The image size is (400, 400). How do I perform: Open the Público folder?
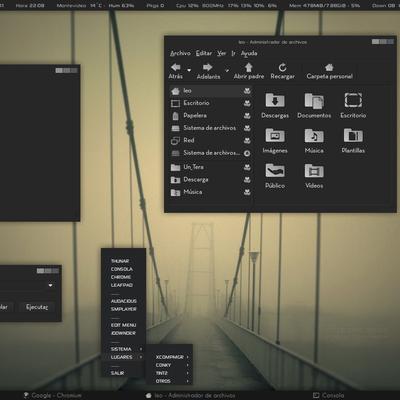275,176
